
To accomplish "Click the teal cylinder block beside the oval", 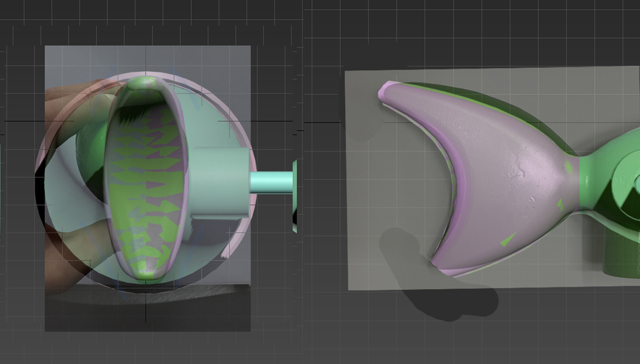I will point(220,181).
